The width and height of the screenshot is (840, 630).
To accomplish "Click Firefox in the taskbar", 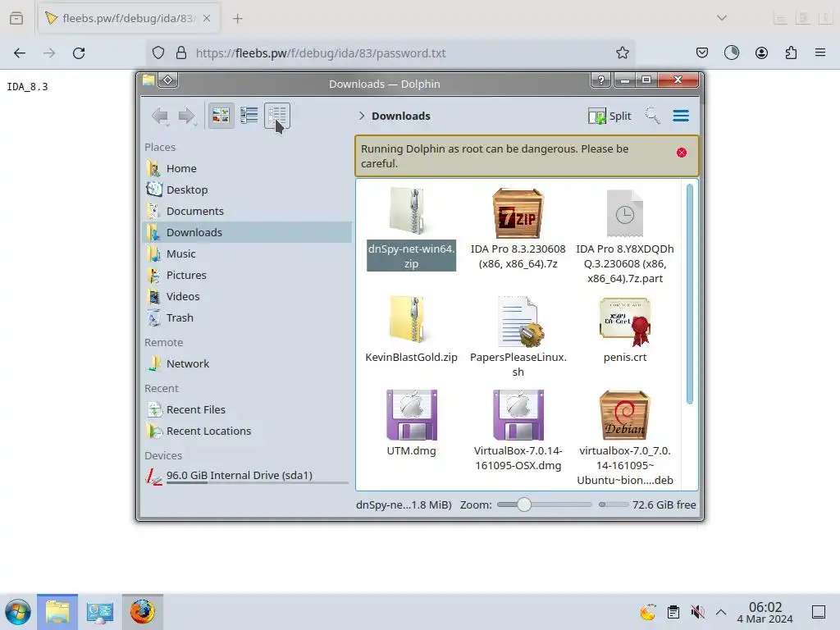I will pos(143,612).
